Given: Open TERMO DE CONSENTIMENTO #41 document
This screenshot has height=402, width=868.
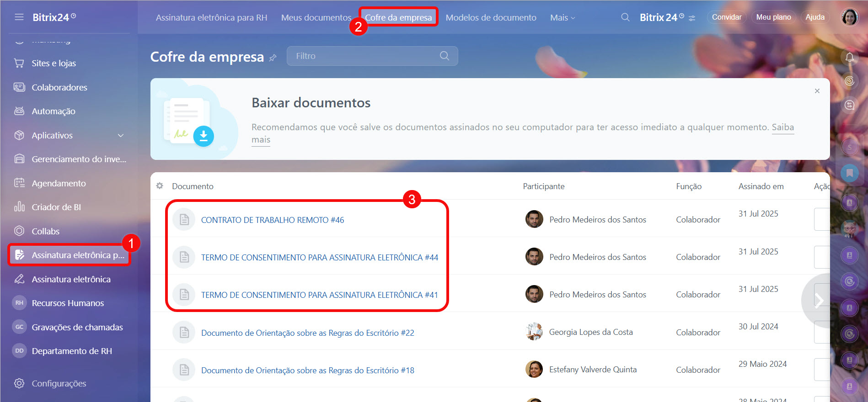Looking at the screenshot, I should point(320,295).
